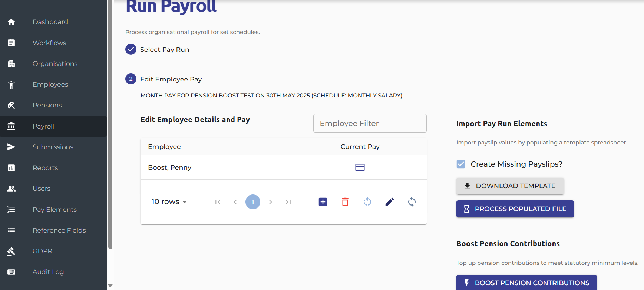Open Audit Log in the sidebar

coord(53,272)
